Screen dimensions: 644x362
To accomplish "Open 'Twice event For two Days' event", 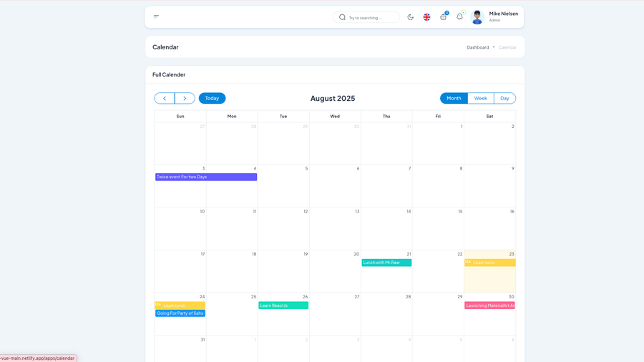I will coord(206,177).
